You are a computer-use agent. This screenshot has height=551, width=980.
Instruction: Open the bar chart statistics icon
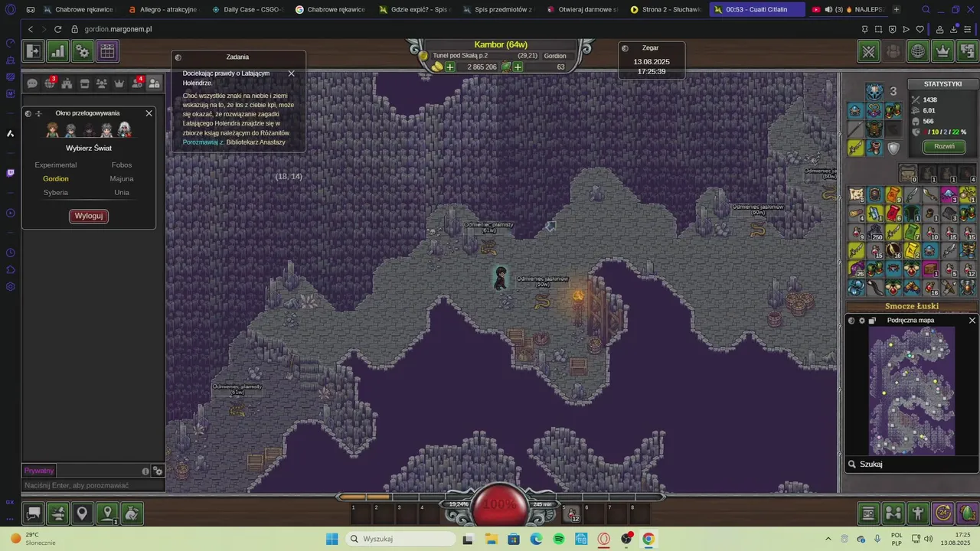coord(58,51)
